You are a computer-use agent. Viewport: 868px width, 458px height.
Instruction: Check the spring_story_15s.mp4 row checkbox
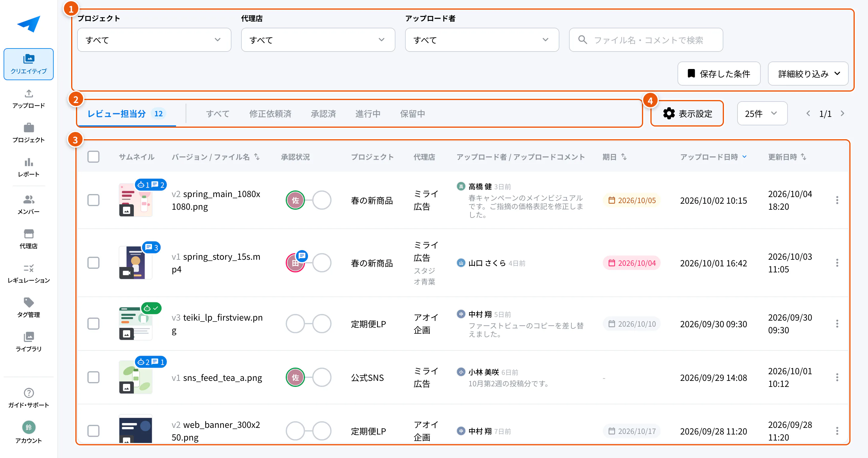[x=93, y=263]
